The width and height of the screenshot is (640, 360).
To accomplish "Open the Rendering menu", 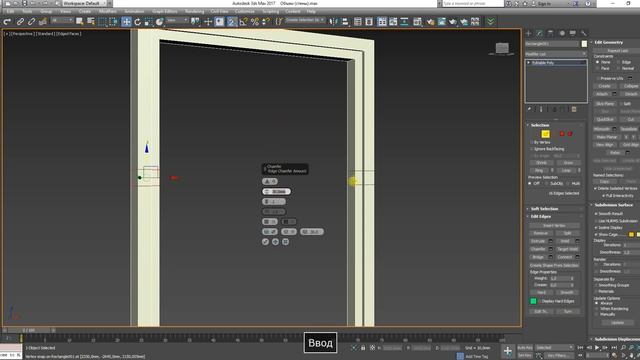I will pyautogui.click(x=194, y=11).
